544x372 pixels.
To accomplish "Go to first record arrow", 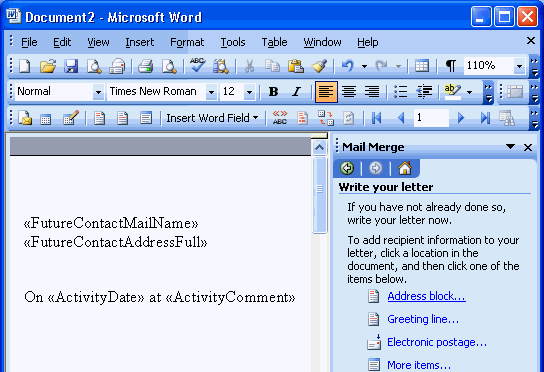I will tap(376, 118).
